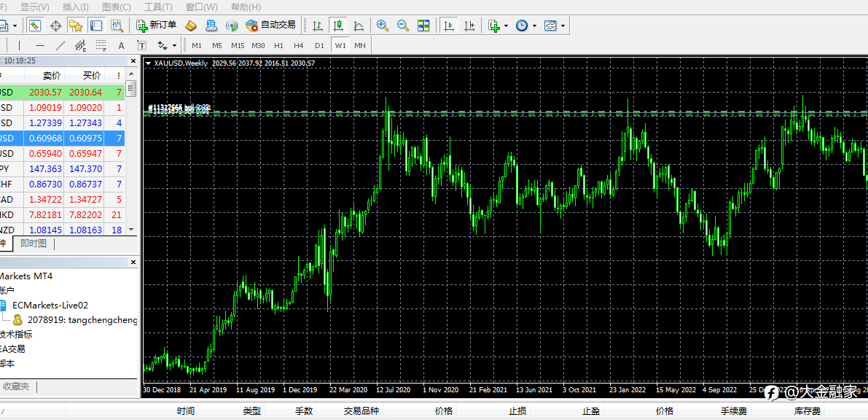Select the Fibonacci retracement tool
Image resolution: width=868 pixels, height=420 pixels.
[x=101, y=45]
